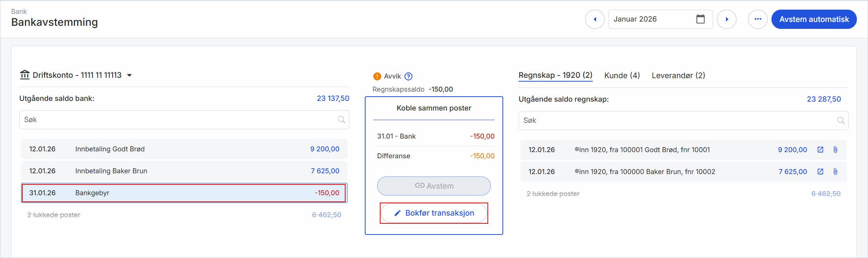Screen dimensions: 868x258
Task: Go to the next month with the right arrow
Action: (x=727, y=19)
